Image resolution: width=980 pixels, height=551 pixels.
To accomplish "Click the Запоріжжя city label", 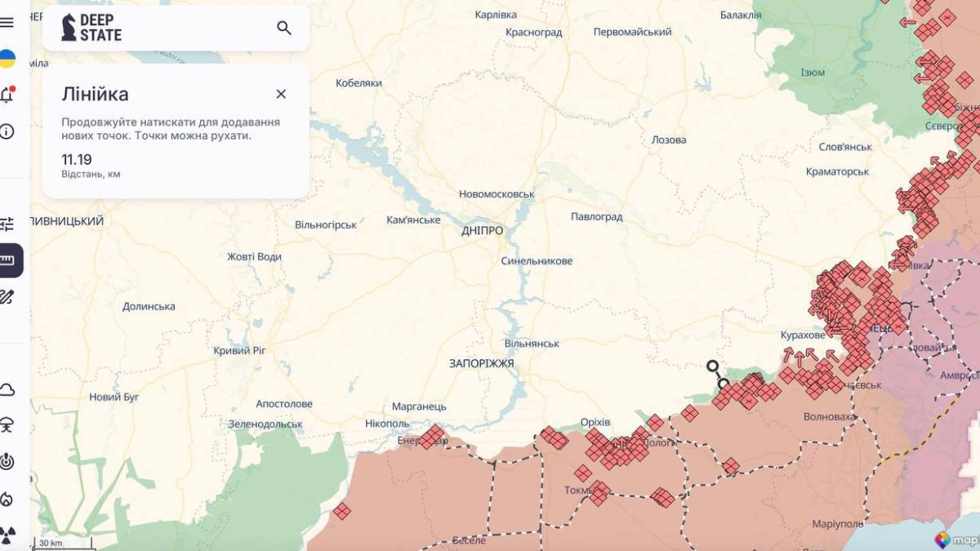I will coord(482,362).
